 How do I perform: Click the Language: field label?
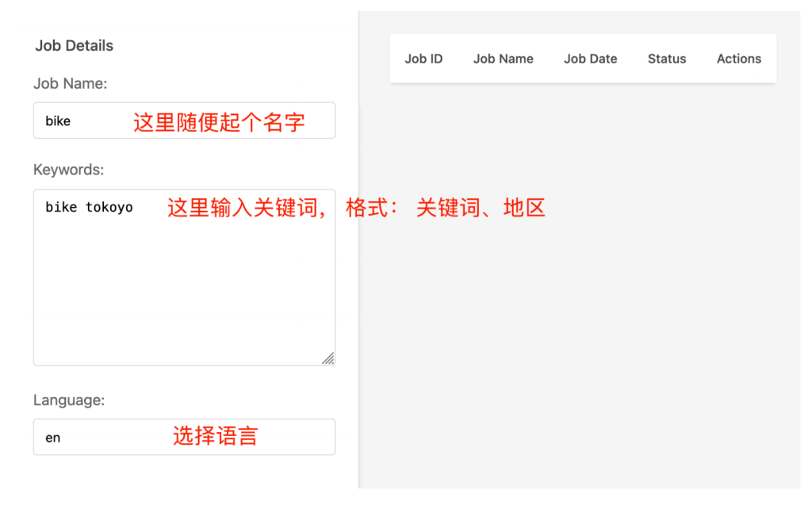pyautogui.click(x=67, y=400)
